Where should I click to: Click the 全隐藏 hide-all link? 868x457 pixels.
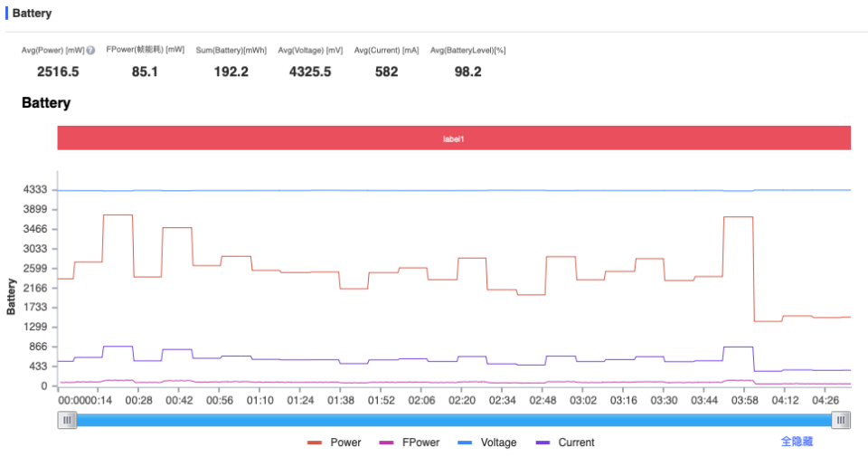tap(797, 442)
